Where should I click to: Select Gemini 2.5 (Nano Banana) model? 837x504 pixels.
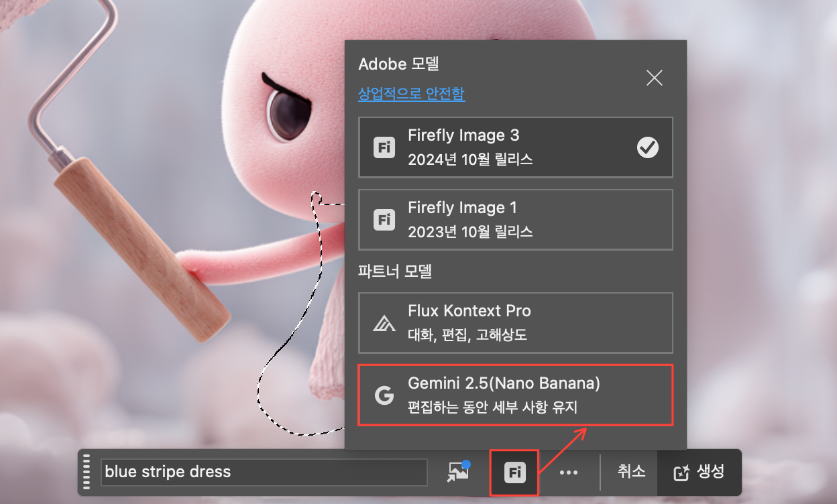(515, 395)
